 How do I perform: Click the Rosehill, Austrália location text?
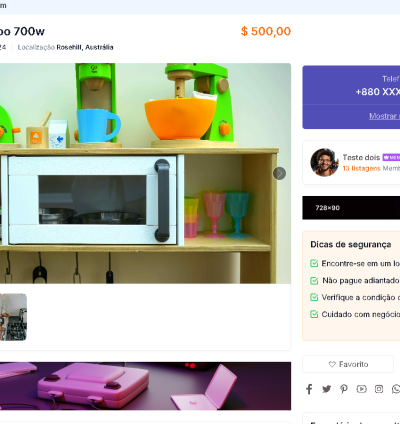click(x=85, y=47)
